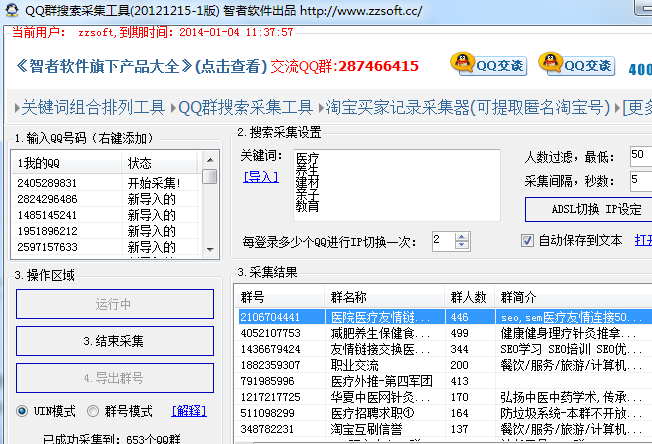This screenshot has width=652, height=444.
Task: Open the QQ群搜索采集工具 tab
Action: coord(245,107)
